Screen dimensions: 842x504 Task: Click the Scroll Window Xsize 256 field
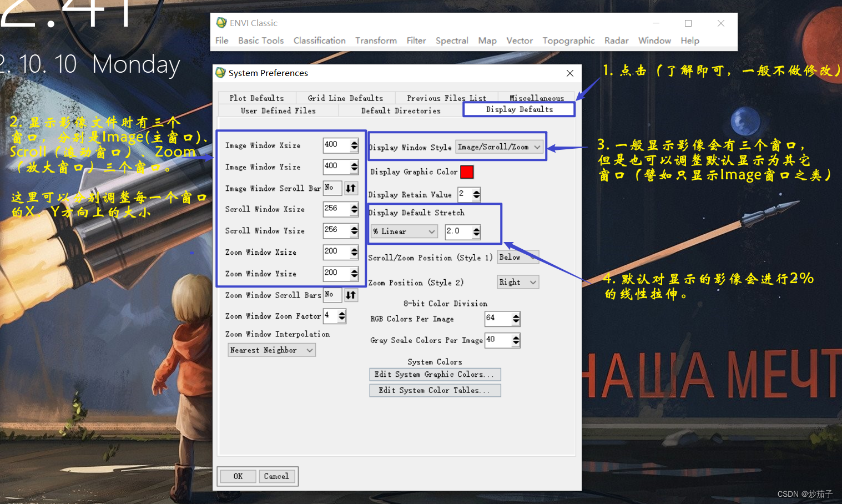click(x=336, y=209)
